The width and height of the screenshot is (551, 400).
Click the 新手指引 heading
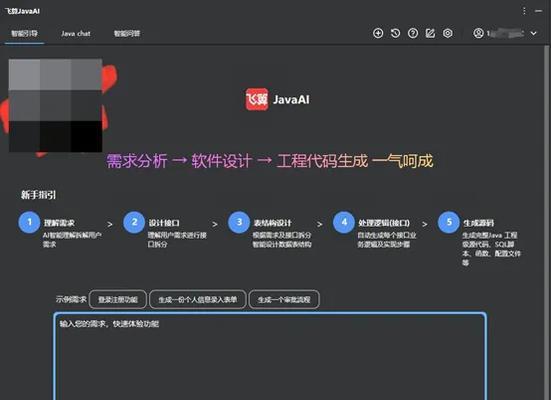point(38,195)
